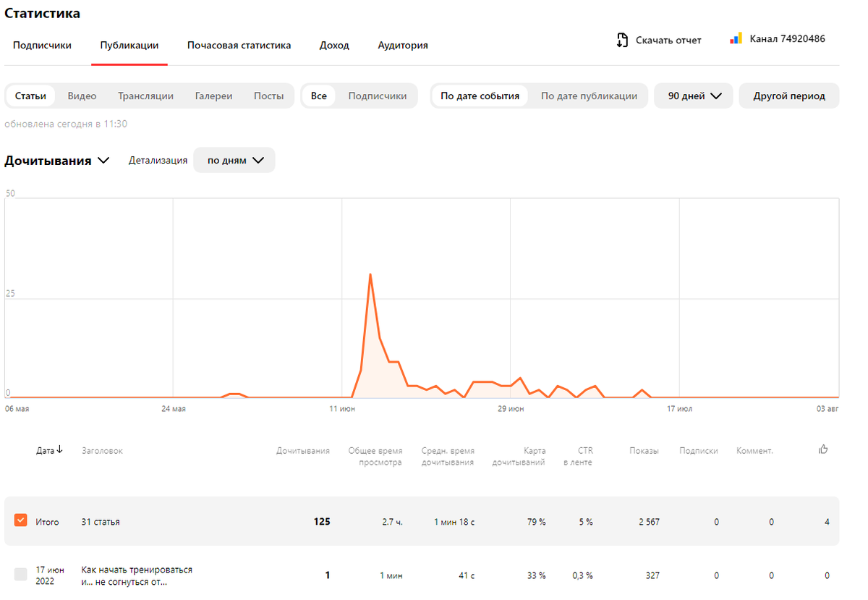868x600 pixels.
Task: Uncheck the Итого row checkbox
Action: coord(20,520)
